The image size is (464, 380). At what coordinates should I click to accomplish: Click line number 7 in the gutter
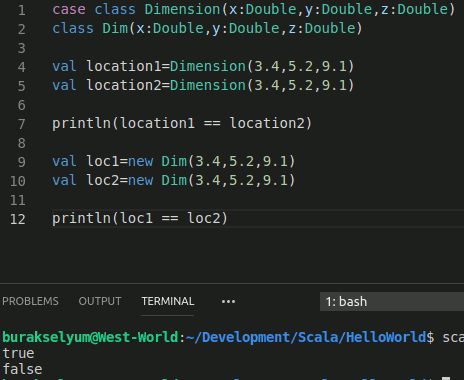coord(22,124)
